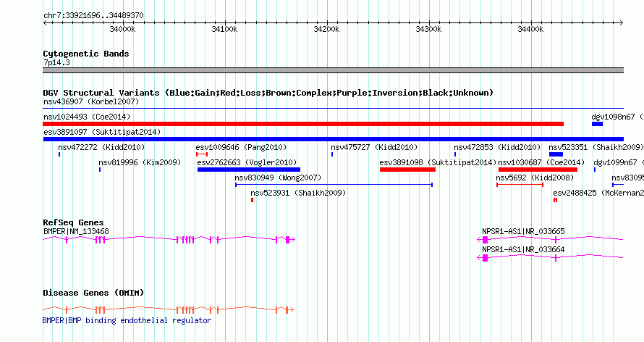The height and width of the screenshot is (342, 644).
Task: Click the nsv523351 (Shaikh2009) label
Action: pos(596,147)
